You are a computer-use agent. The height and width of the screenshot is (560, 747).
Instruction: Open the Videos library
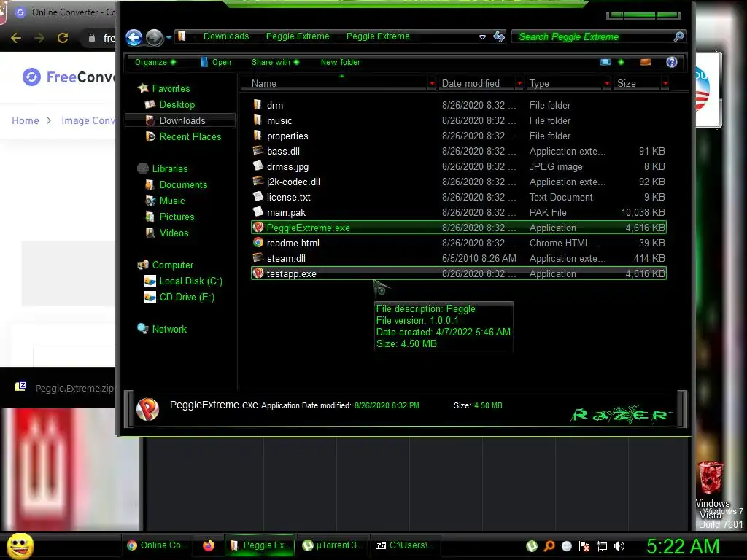pos(174,233)
